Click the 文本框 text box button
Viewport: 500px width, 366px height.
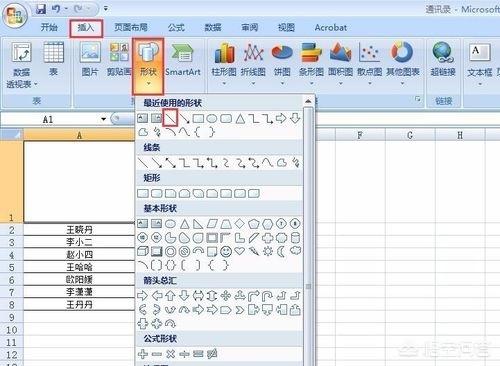480,63
